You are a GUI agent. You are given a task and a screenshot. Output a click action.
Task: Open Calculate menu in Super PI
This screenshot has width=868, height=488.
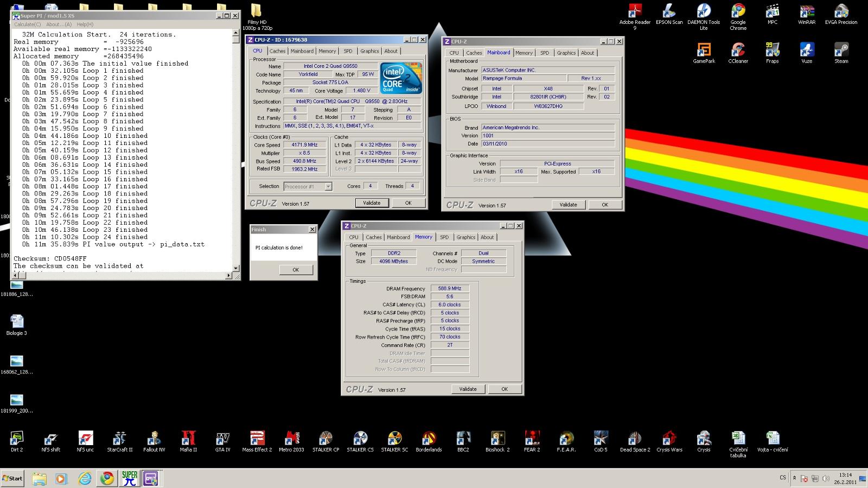27,24
